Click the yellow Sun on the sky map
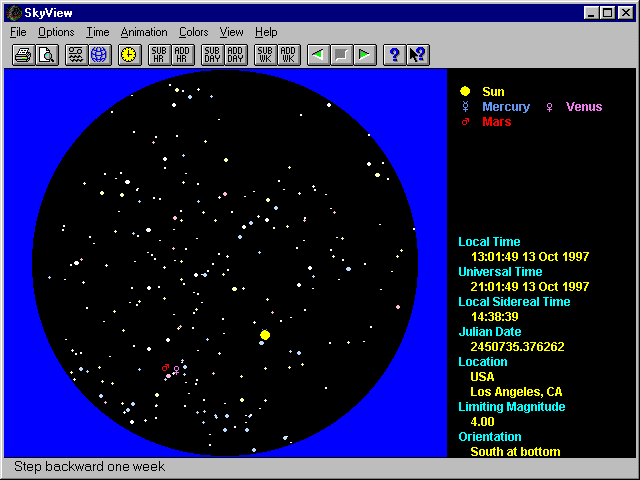The width and height of the screenshot is (640, 480). (265, 335)
